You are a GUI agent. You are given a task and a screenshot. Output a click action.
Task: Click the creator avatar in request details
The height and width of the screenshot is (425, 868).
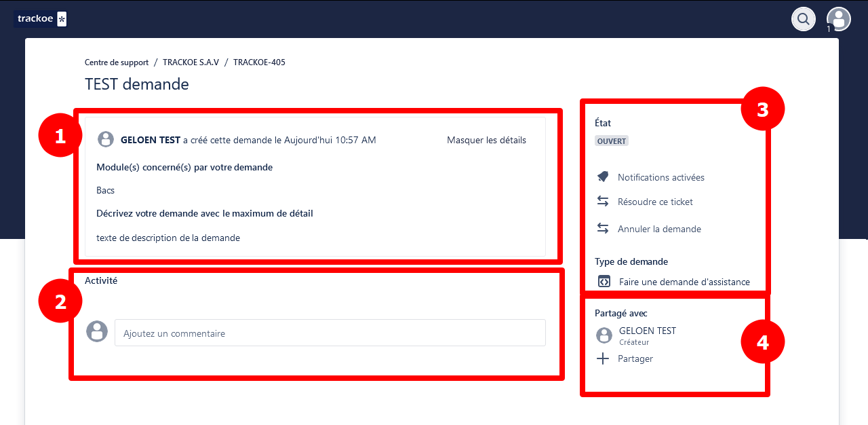tap(106, 140)
